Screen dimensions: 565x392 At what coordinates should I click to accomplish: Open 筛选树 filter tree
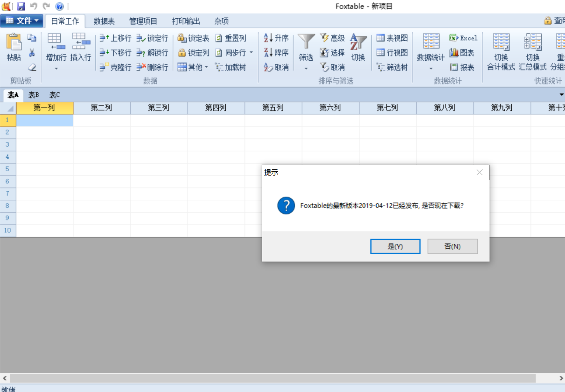[392, 67]
